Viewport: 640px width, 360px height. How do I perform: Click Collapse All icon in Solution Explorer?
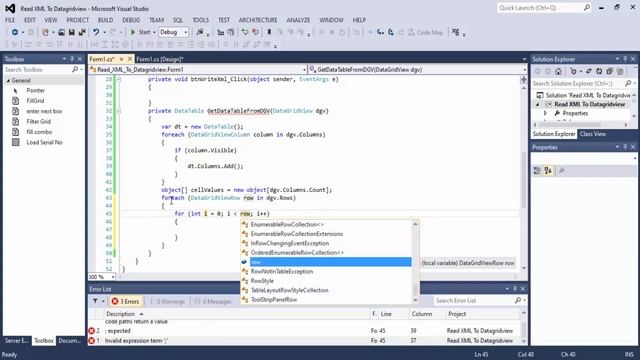[x=609, y=71]
